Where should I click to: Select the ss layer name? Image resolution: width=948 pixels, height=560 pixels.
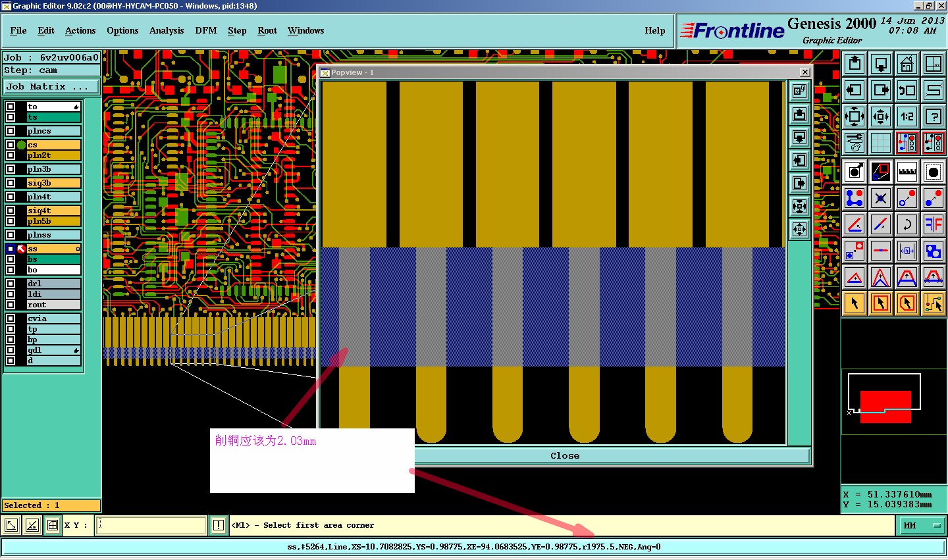pos(53,249)
